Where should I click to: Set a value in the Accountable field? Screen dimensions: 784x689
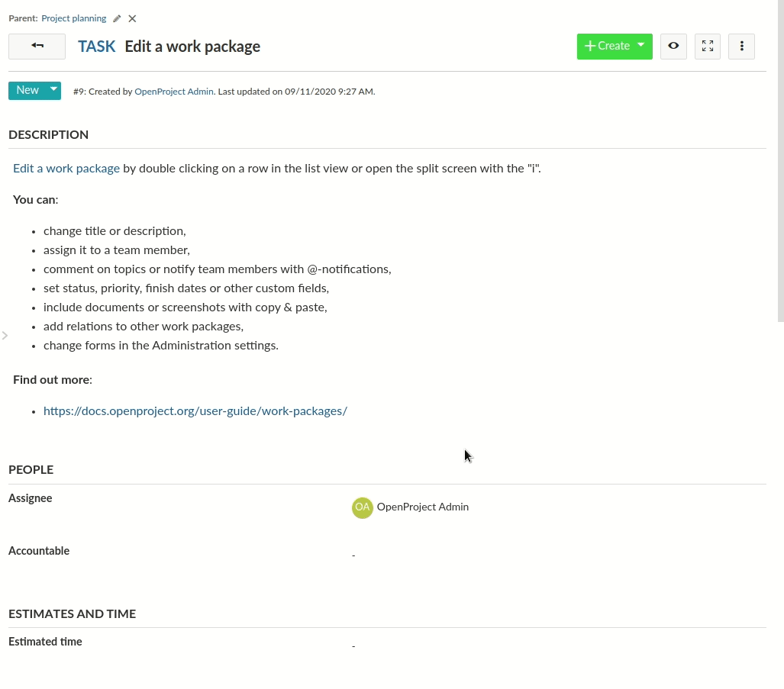pyautogui.click(x=353, y=555)
